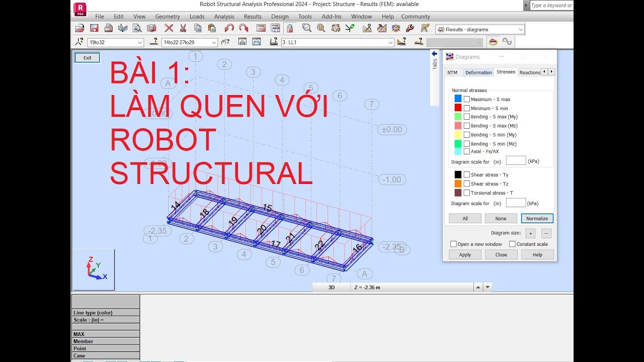Click the sine-wave diagram icon in results toolbar
This screenshot has height=362, width=644.
tap(507, 42)
